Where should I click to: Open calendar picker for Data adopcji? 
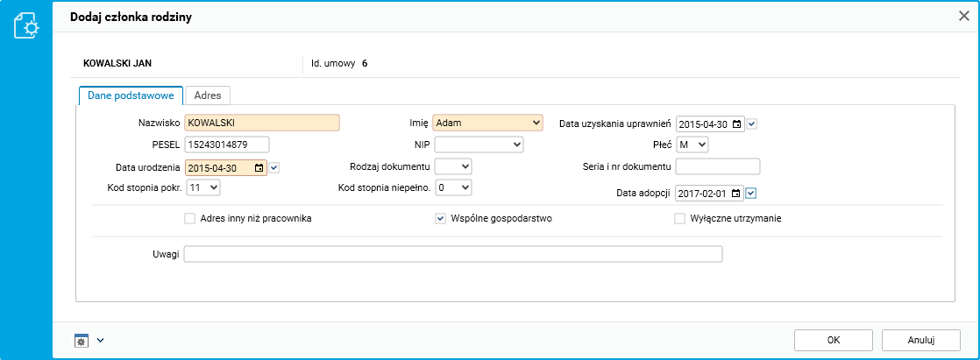(x=736, y=194)
